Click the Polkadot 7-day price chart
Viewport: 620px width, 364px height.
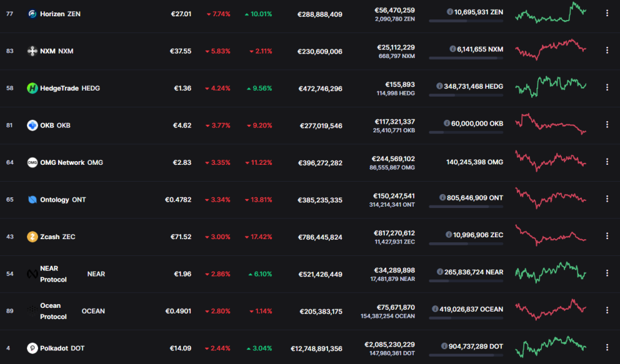click(x=551, y=347)
